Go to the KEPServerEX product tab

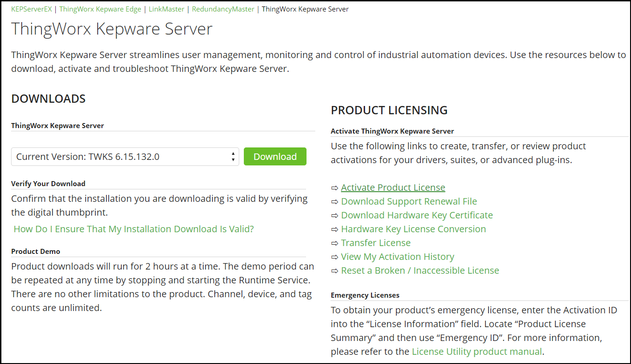coord(31,9)
